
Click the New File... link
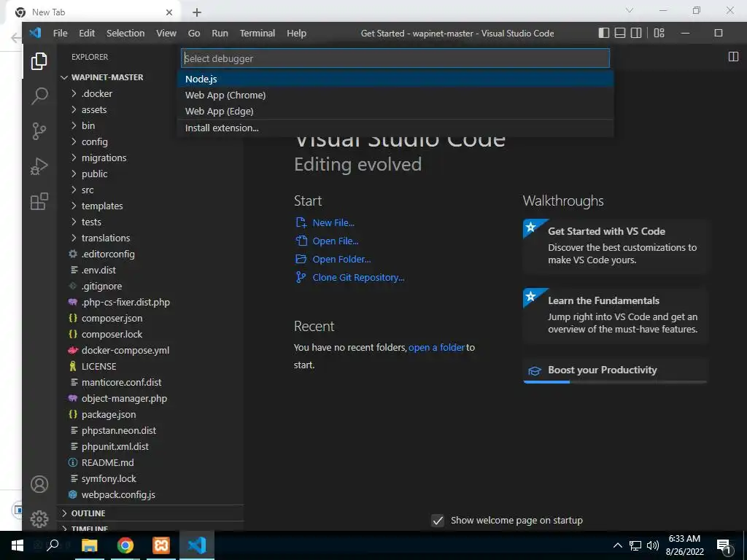(x=333, y=223)
